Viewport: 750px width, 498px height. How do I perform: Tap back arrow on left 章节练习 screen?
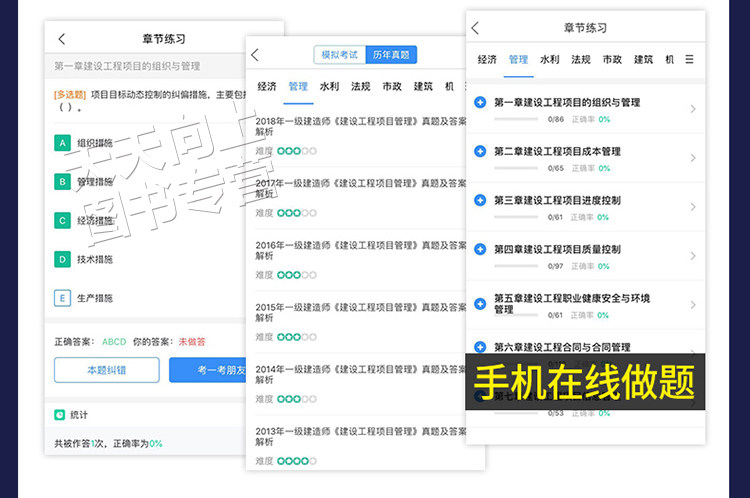[x=62, y=39]
